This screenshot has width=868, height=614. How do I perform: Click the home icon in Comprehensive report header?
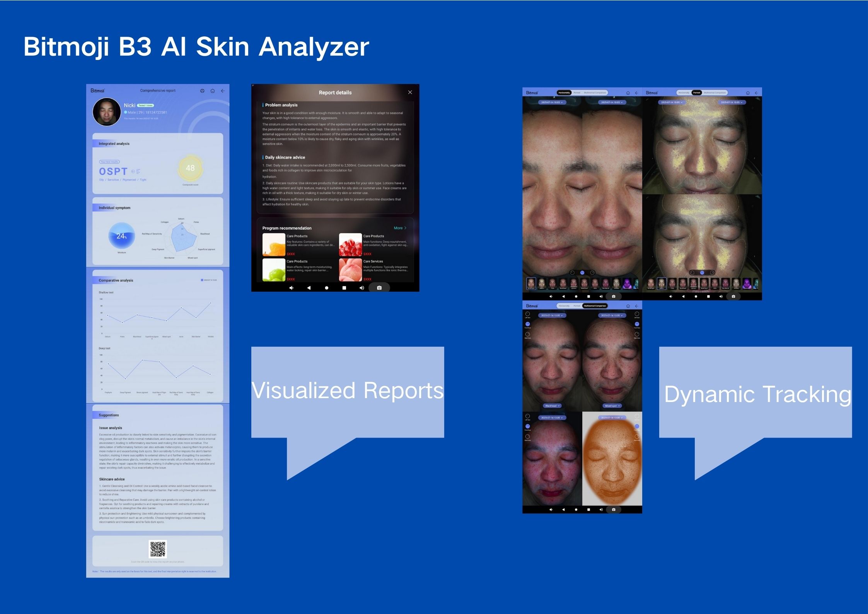click(x=212, y=91)
